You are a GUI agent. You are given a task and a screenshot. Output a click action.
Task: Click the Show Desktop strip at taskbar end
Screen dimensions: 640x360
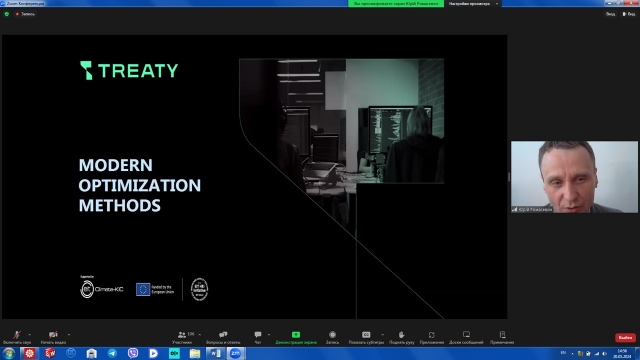[637, 353]
